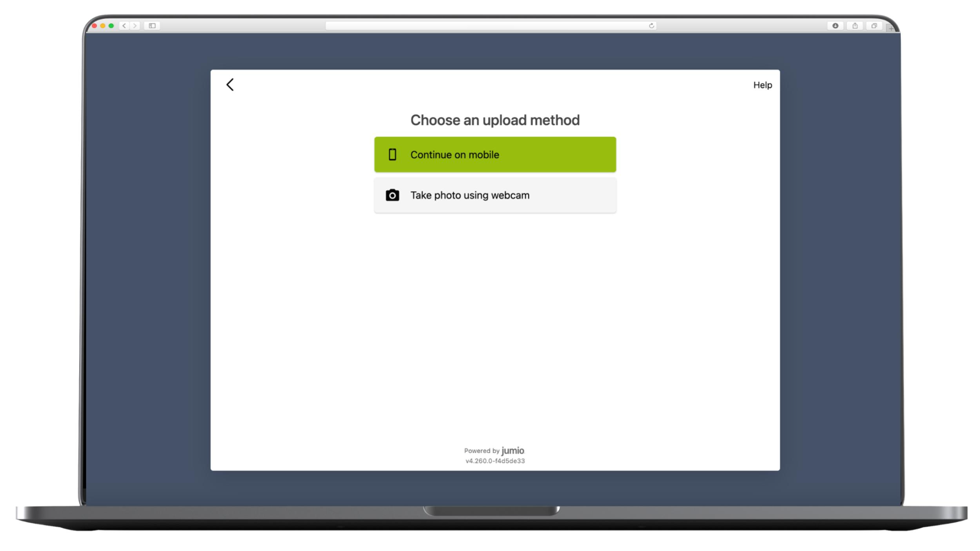The height and width of the screenshot is (551, 980).
Task: Select Take photo using webcam option
Action: point(495,195)
